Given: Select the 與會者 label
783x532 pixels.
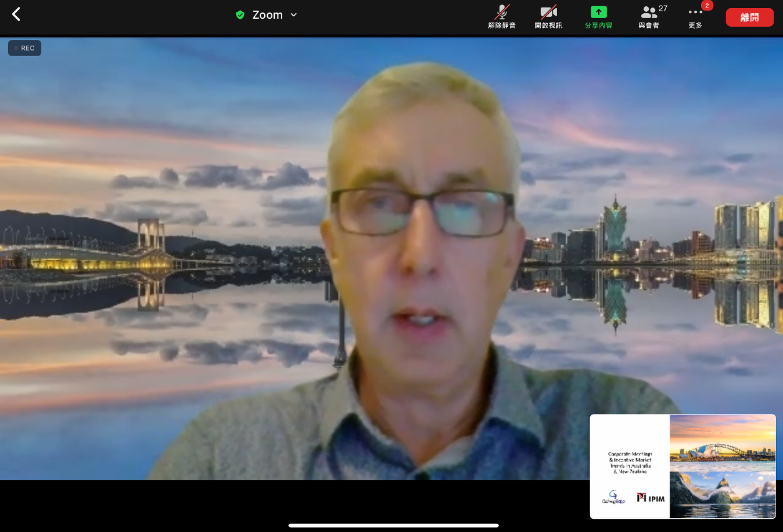Looking at the screenshot, I should click(x=648, y=26).
